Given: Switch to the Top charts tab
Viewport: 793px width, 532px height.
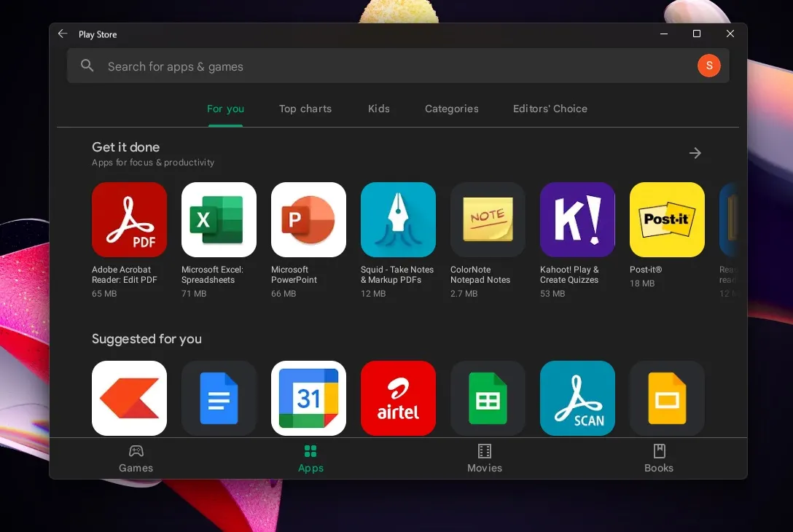Looking at the screenshot, I should point(305,109).
